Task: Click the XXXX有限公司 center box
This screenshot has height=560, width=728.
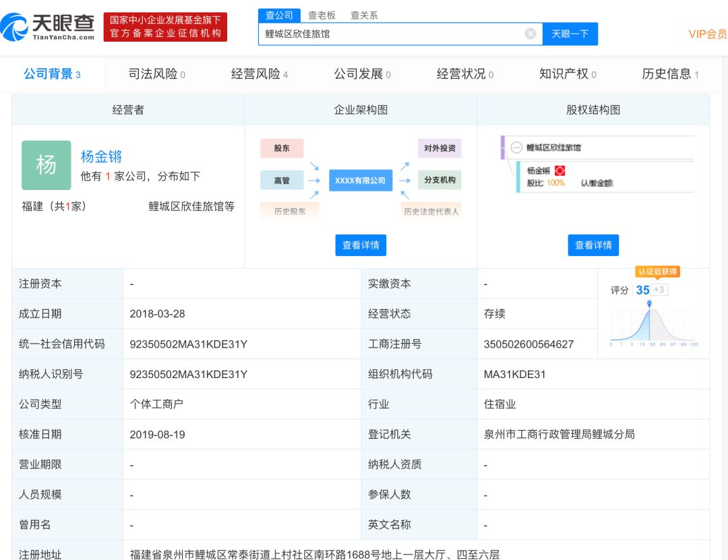Action: point(361,181)
